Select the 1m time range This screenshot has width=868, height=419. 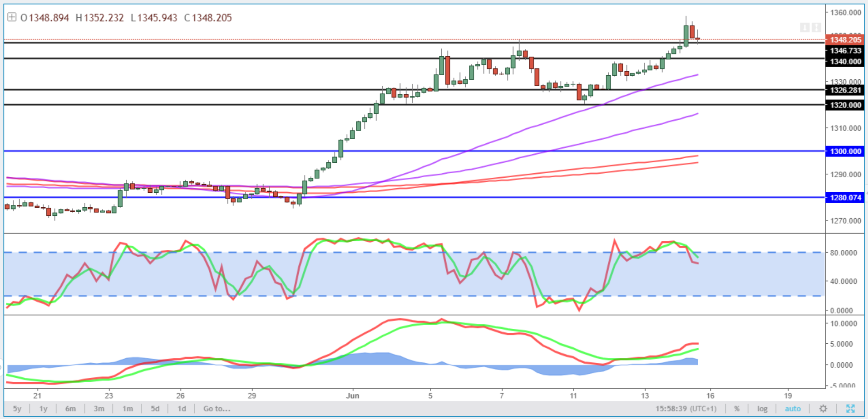[x=128, y=409]
